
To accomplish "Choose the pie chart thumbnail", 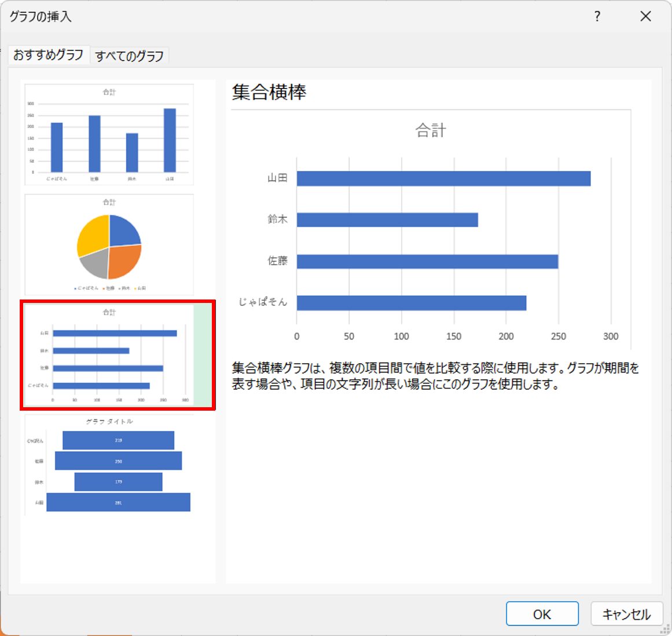I will click(109, 245).
